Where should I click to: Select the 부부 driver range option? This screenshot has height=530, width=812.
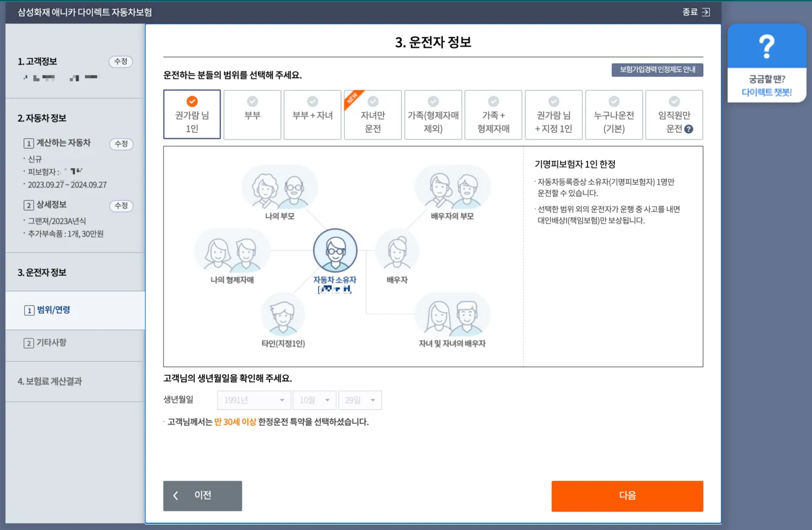click(252, 115)
